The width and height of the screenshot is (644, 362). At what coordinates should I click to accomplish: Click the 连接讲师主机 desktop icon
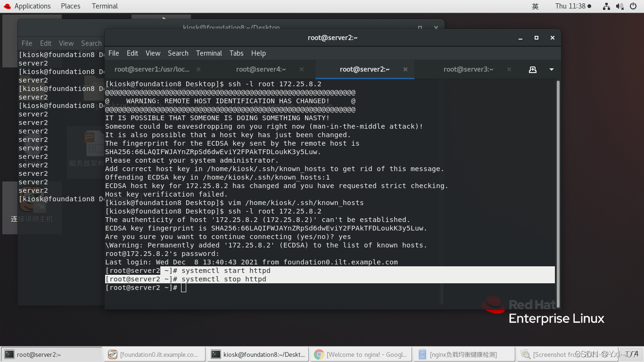coord(32,207)
